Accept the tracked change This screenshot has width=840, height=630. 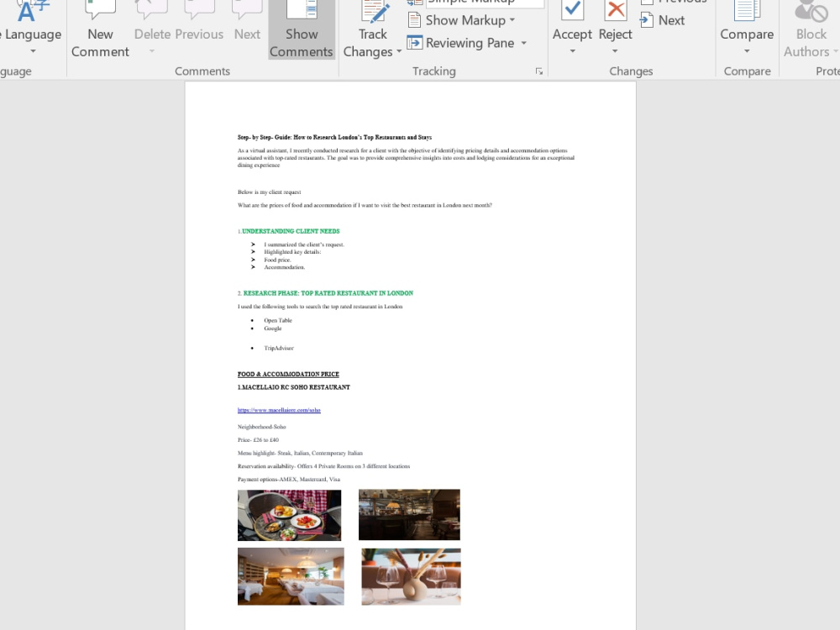(x=572, y=22)
